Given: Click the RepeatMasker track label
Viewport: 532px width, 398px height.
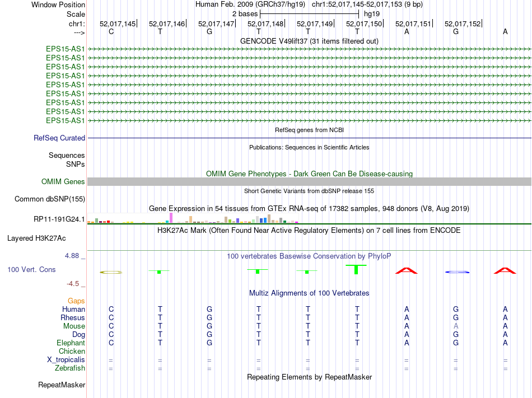Looking at the screenshot, I should tap(62, 385).
